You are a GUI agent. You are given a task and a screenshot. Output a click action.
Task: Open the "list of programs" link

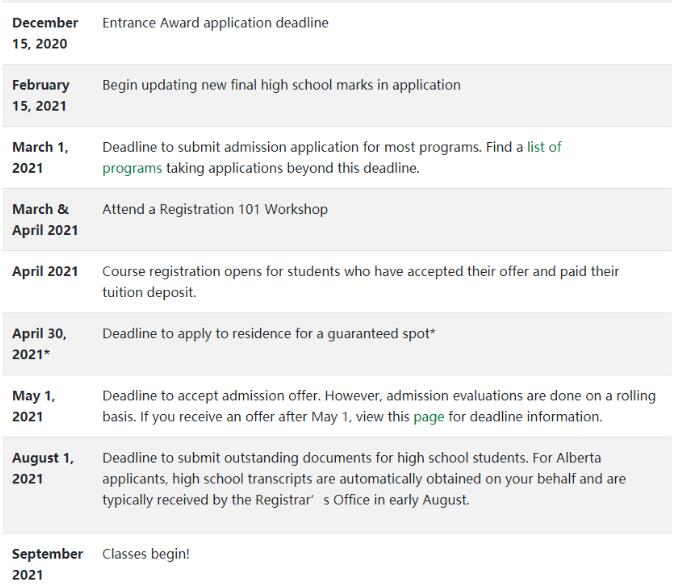543,147
